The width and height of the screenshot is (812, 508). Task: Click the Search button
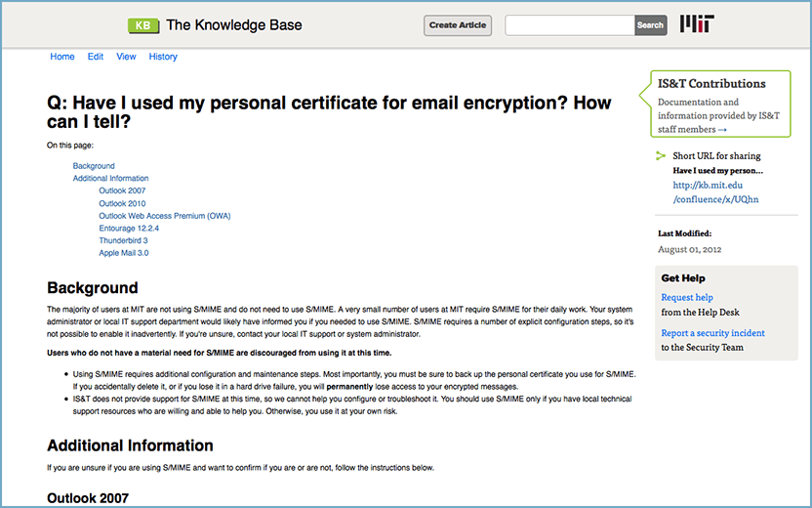pos(650,25)
